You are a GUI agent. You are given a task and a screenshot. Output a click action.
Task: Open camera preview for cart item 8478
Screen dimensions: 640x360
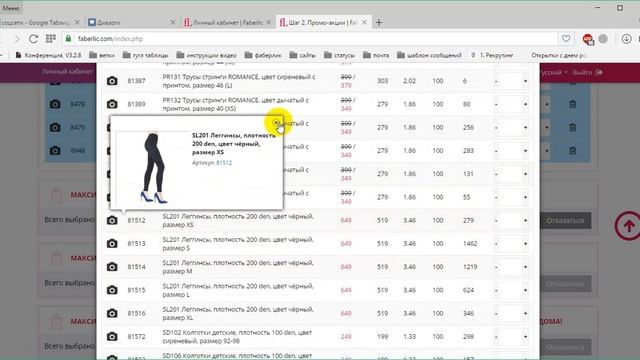point(55,104)
